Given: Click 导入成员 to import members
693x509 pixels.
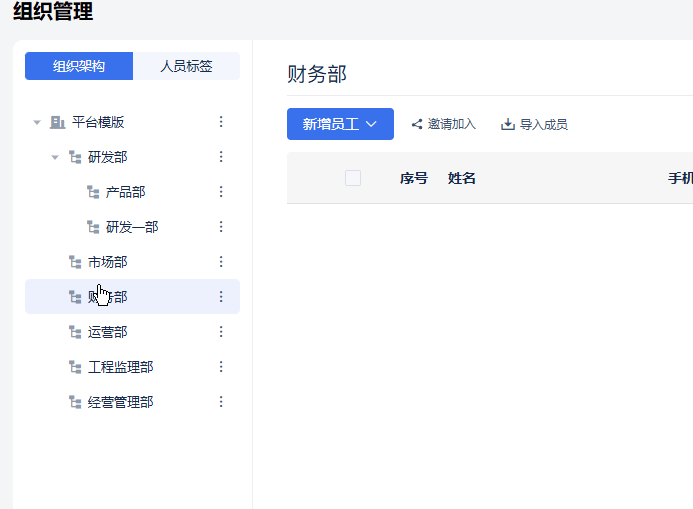Looking at the screenshot, I should tap(534, 125).
